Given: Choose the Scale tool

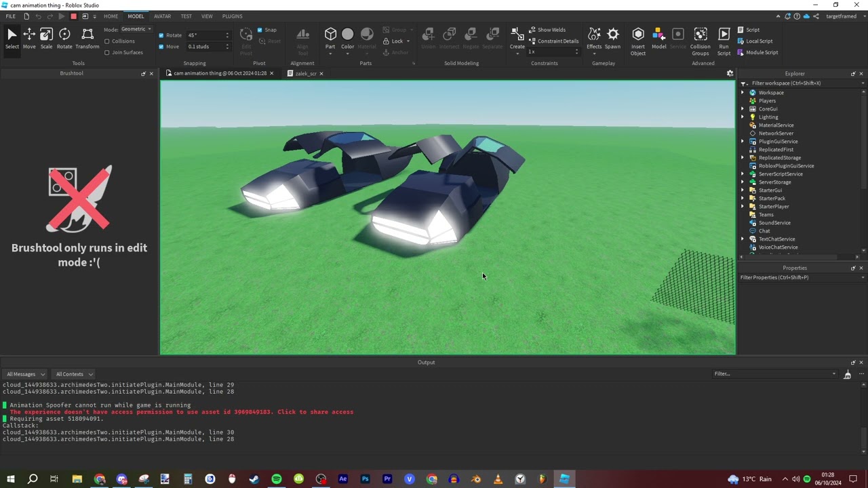Looking at the screenshot, I should pyautogui.click(x=46, y=39).
